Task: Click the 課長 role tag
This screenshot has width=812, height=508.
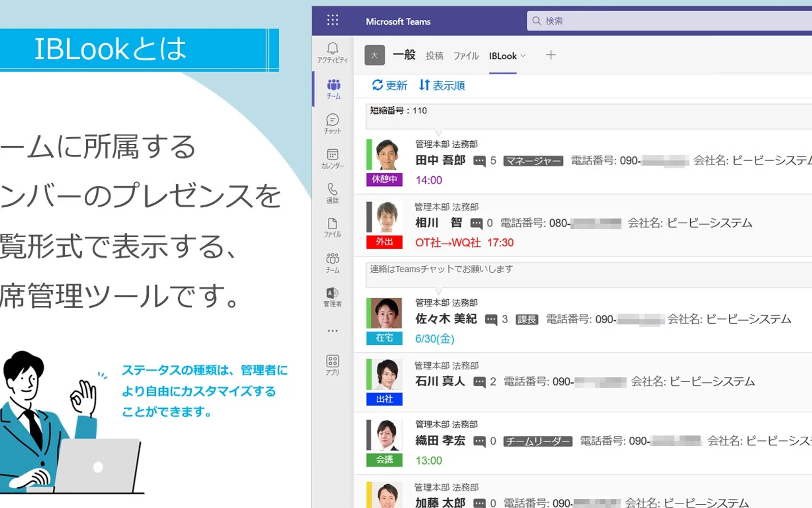Action: tap(527, 320)
